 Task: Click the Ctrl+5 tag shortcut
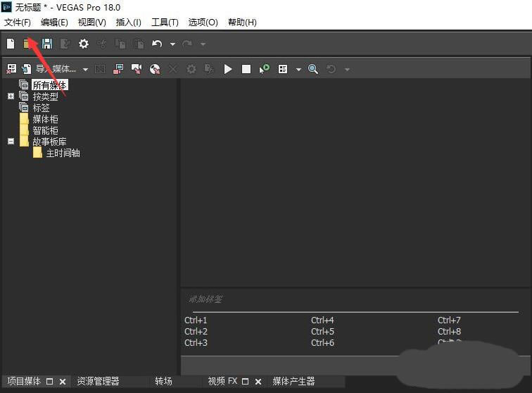(322, 332)
